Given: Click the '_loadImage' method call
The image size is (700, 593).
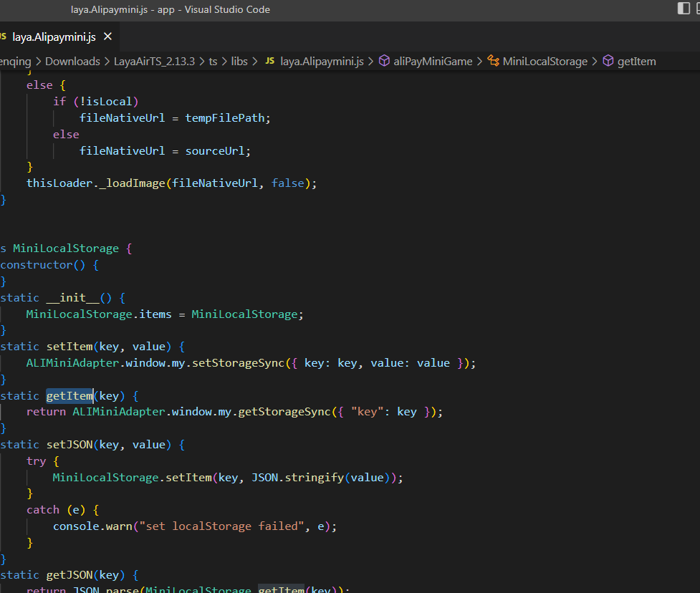Looking at the screenshot, I should click(132, 183).
